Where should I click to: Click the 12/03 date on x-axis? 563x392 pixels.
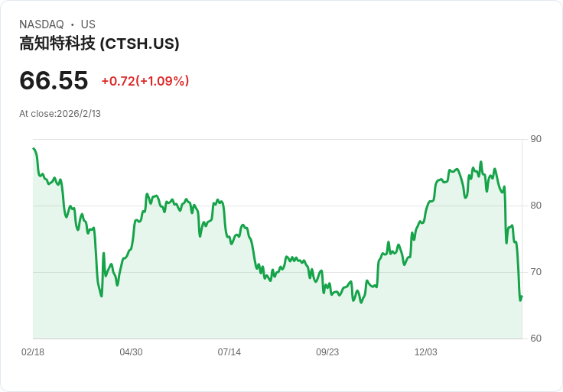coord(426,352)
